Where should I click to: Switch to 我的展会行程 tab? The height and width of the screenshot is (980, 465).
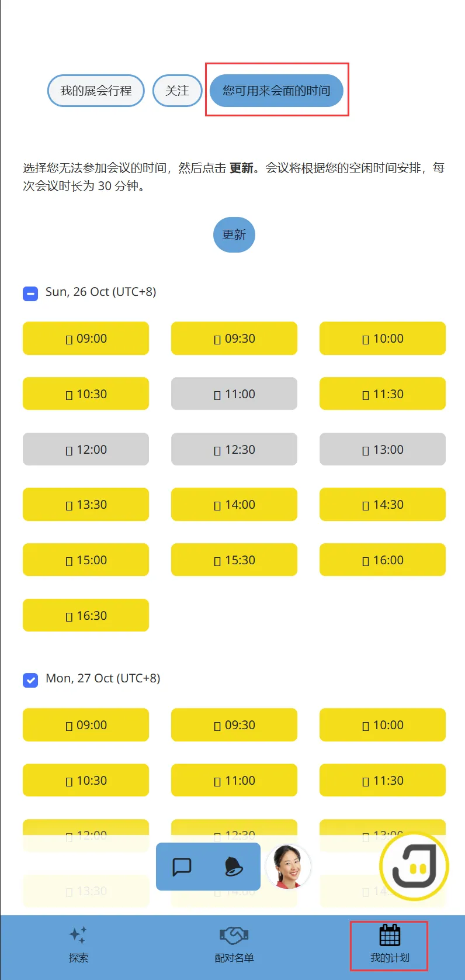point(96,91)
